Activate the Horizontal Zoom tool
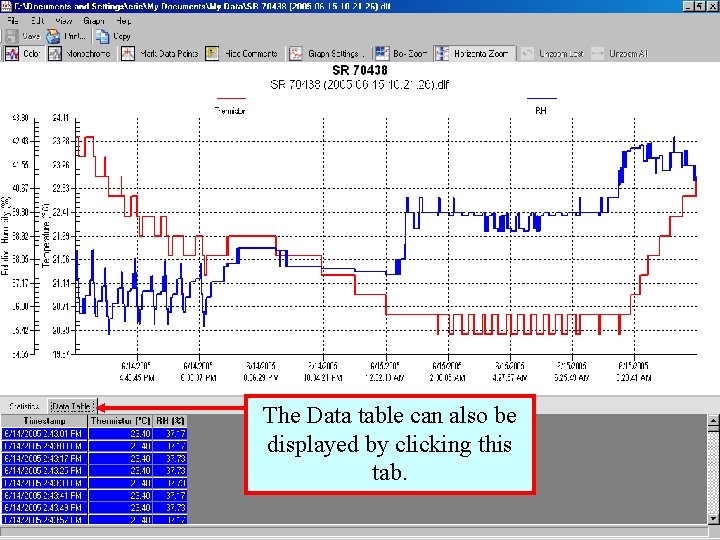This screenshot has height=540, width=720. click(x=474, y=54)
